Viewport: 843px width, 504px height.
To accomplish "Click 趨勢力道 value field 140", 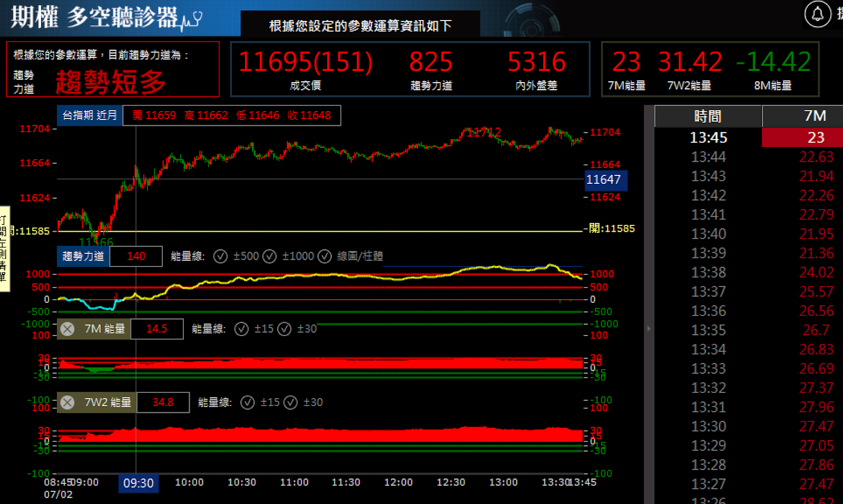I will coord(136,256).
